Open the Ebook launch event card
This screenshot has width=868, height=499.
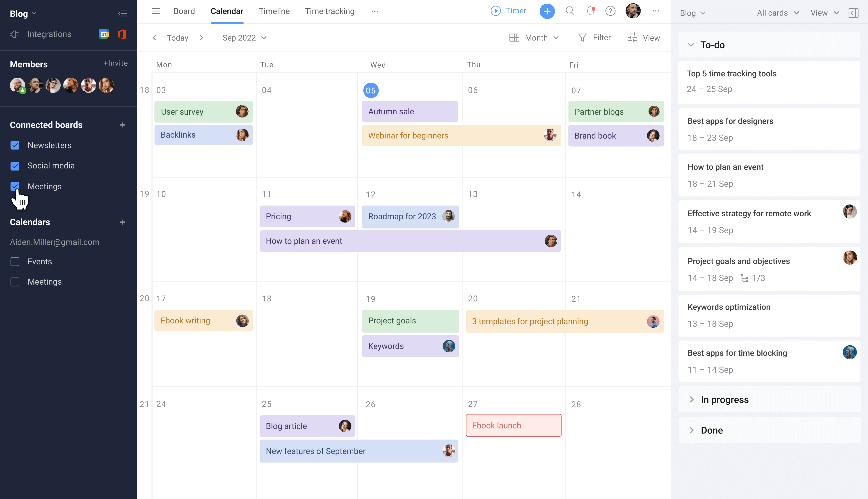pyautogui.click(x=513, y=425)
